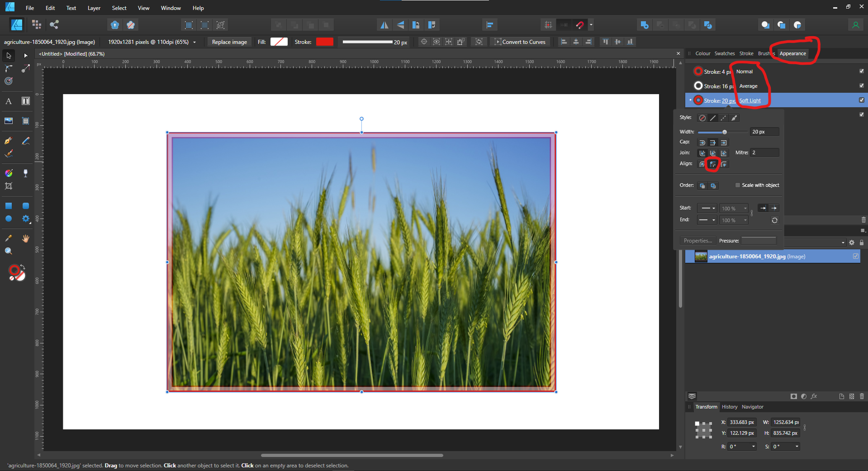868x471 pixels.
Task: Open the End arrowhead style dropdown
Action: click(x=707, y=220)
